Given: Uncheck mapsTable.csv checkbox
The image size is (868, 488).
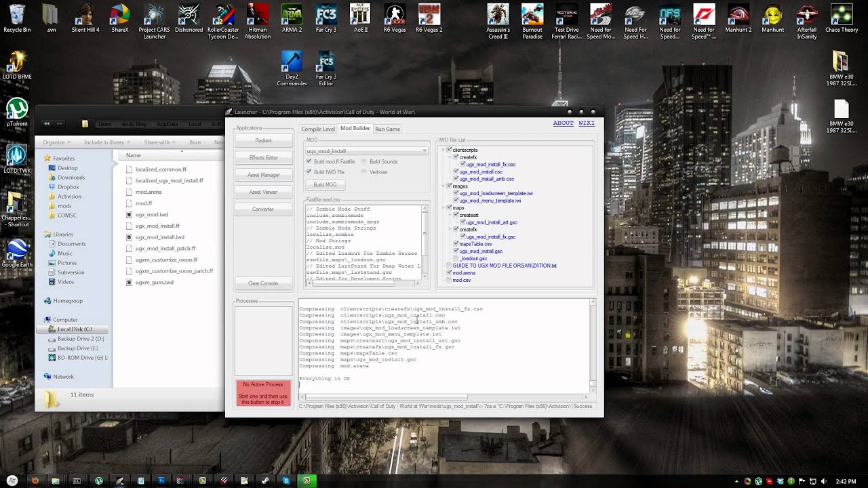Looking at the screenshot, I should coord(456,244).
